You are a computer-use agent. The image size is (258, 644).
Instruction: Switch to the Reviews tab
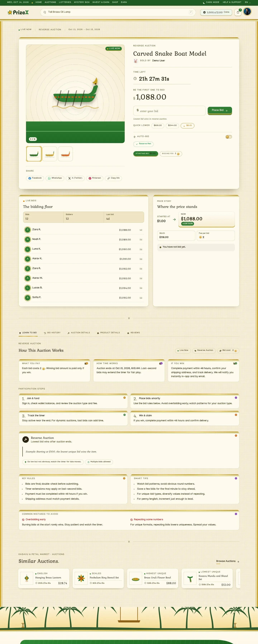(x=133, y=333)
